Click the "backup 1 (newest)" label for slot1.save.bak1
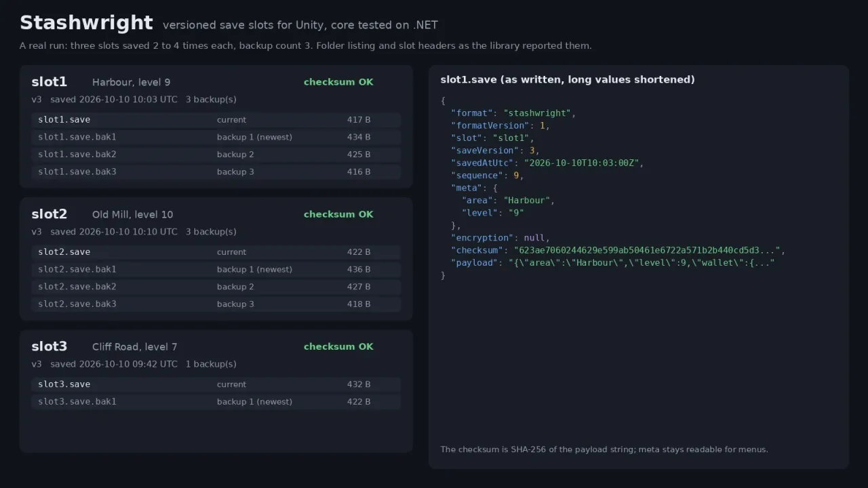The height and width of the screenshot is (488, 868). 254,138
